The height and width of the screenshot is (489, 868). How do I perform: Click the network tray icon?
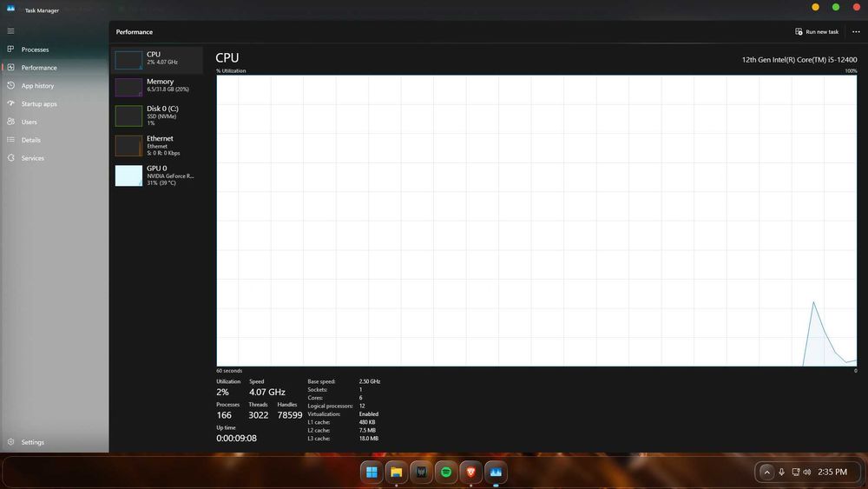coord(795,472)
